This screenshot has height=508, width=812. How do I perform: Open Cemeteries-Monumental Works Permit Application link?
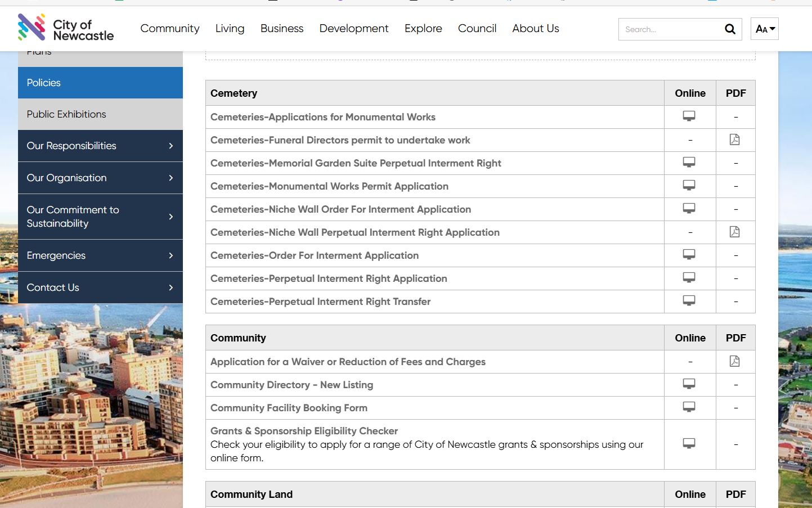point(329,186)
